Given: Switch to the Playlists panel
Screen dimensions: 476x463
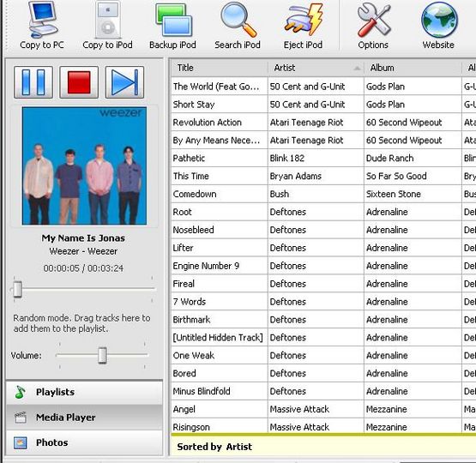Looking at the screenshot, I should pos(84,392).
